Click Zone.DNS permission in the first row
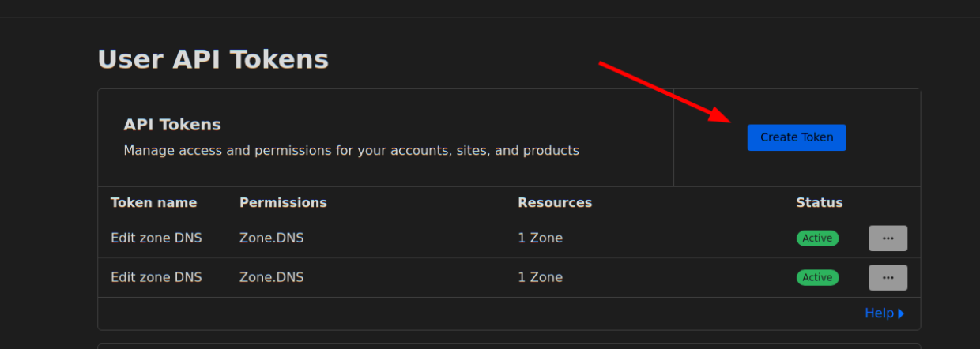 pyautogui.click(x=271, y=238)
